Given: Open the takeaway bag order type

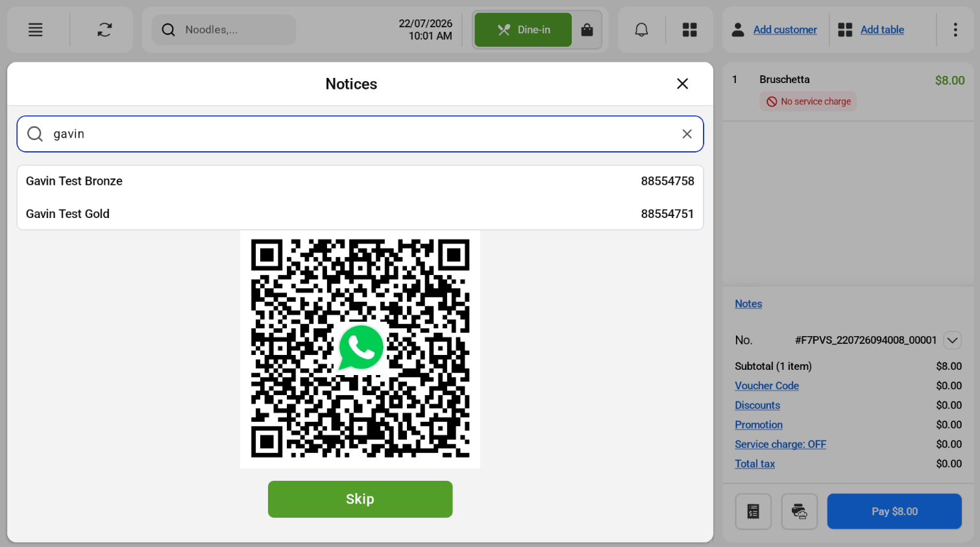Looking at the screenshot, I should click(587, 30).
